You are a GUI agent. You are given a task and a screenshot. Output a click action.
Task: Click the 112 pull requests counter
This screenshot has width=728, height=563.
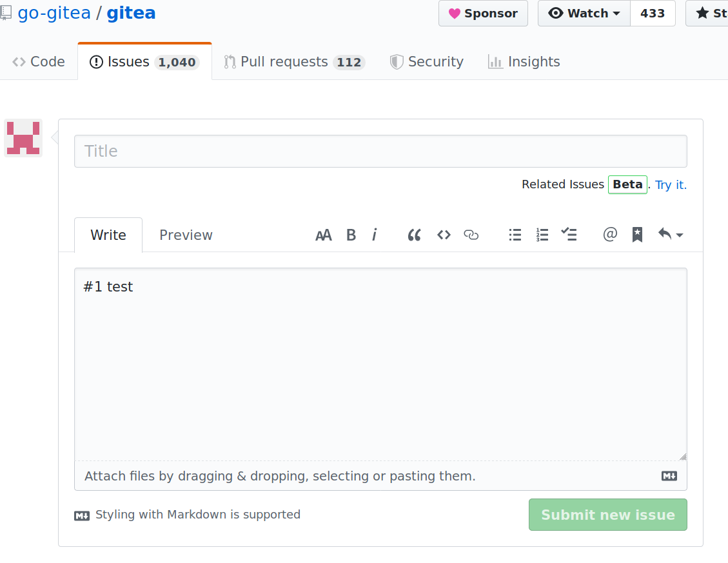[x=349, y=63]
